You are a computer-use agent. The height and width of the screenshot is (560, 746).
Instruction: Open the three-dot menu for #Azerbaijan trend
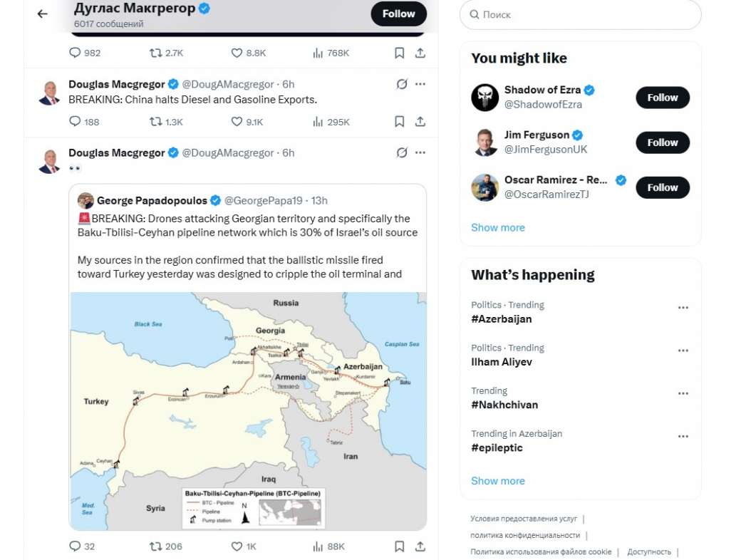683,307
